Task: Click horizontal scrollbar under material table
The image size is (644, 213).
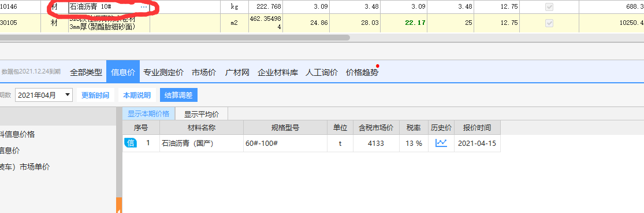Action: click(174, 38)
